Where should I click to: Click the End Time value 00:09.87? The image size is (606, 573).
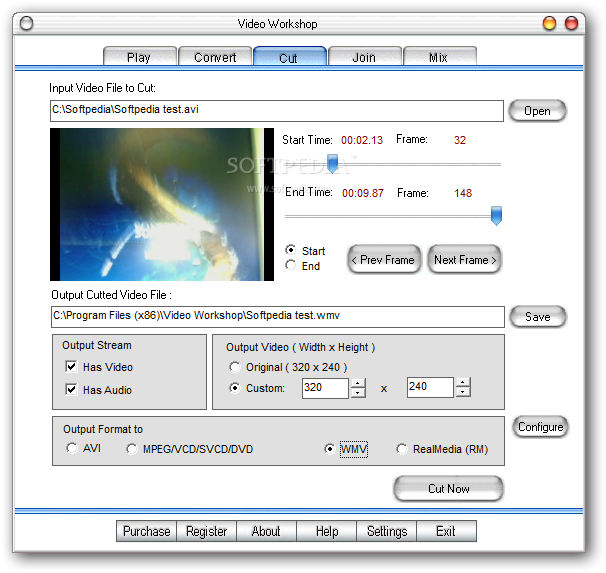click(363, 193)
